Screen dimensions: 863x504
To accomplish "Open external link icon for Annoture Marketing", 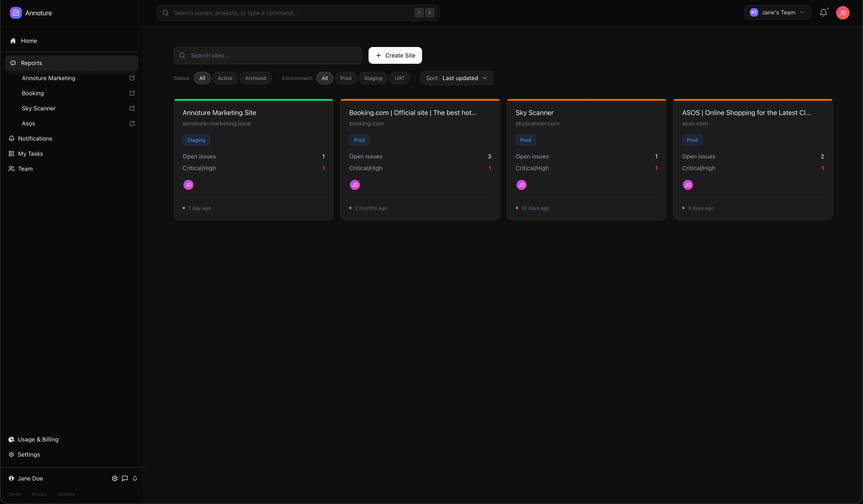I will (132, 78).
